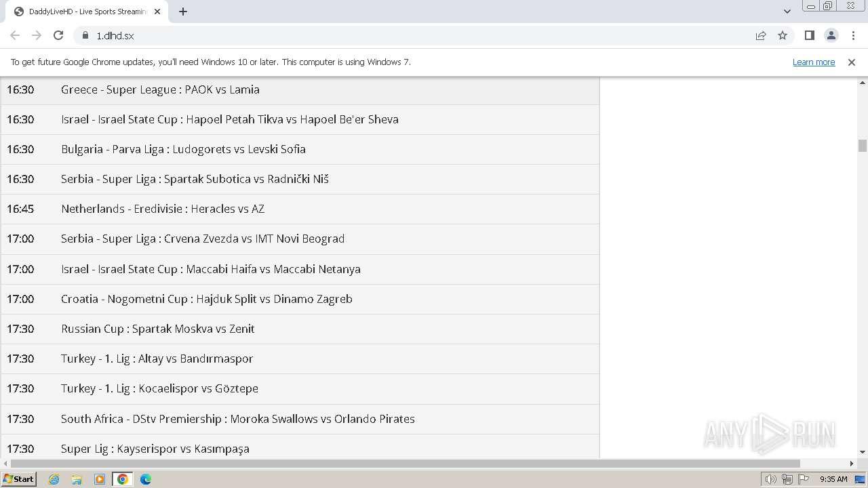Open Hajduk Split vs Dinamo Zagreb

point(207,299)
